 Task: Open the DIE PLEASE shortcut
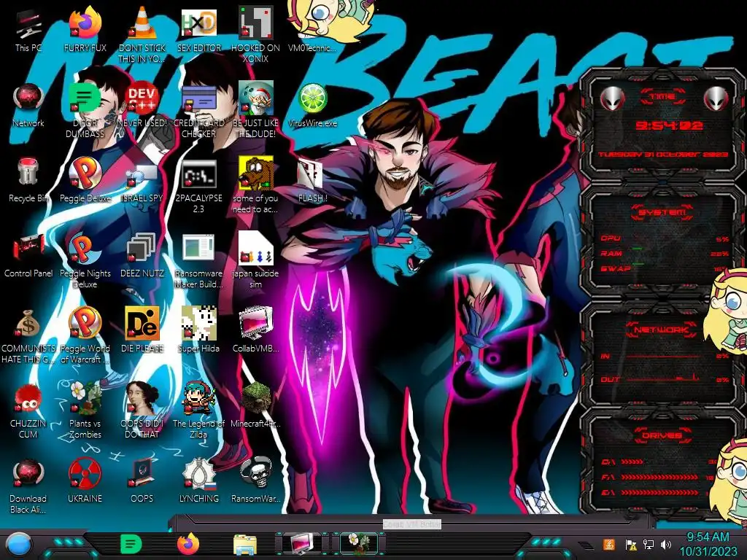pos(142,323)
